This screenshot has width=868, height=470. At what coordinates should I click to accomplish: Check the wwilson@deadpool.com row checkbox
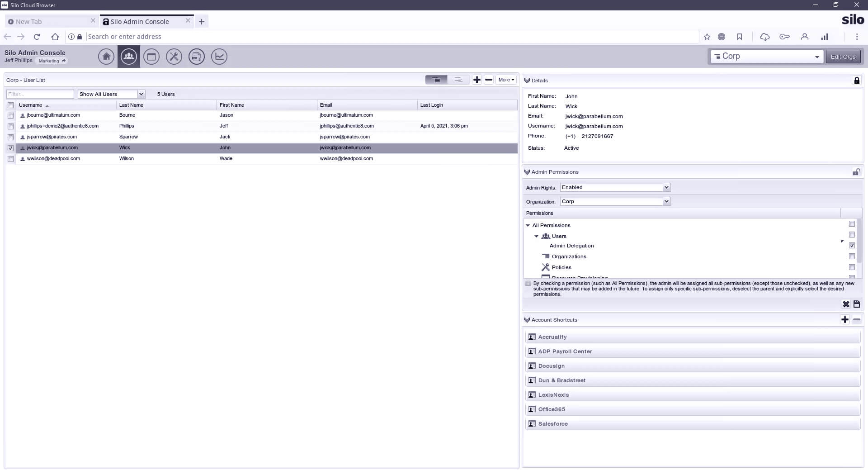[10, 159]
